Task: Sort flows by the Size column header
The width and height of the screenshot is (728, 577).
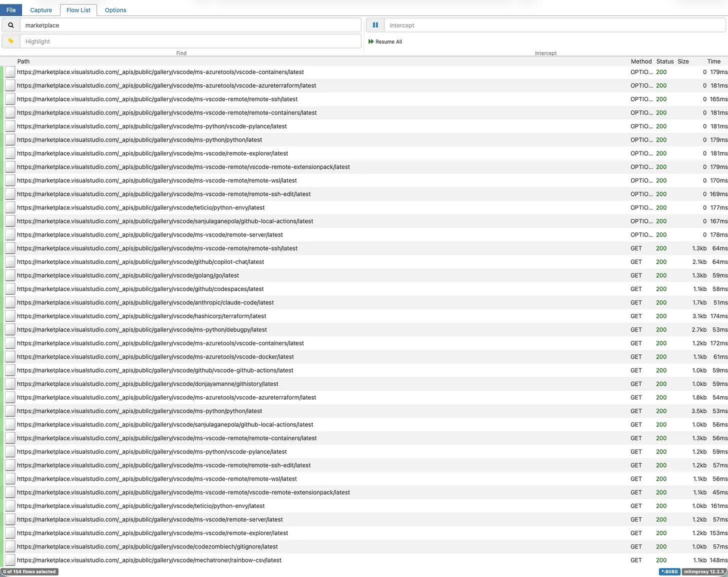Action: click(683, 61)
